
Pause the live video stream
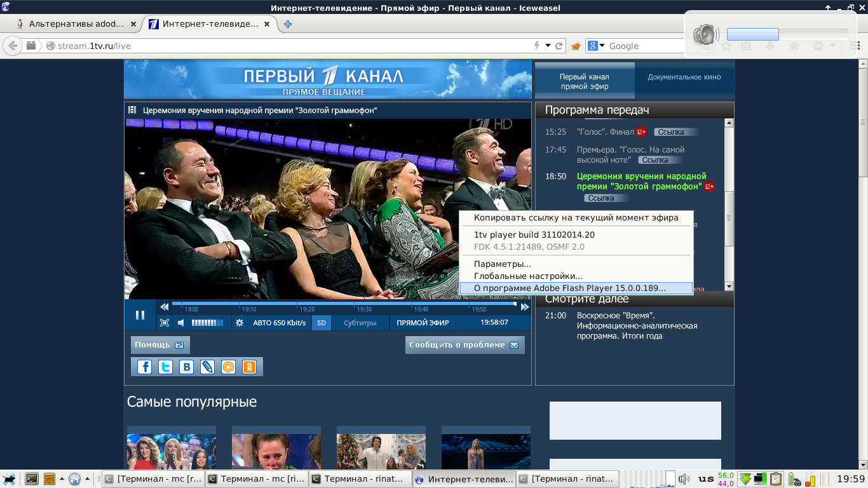(x=140, y=315)
